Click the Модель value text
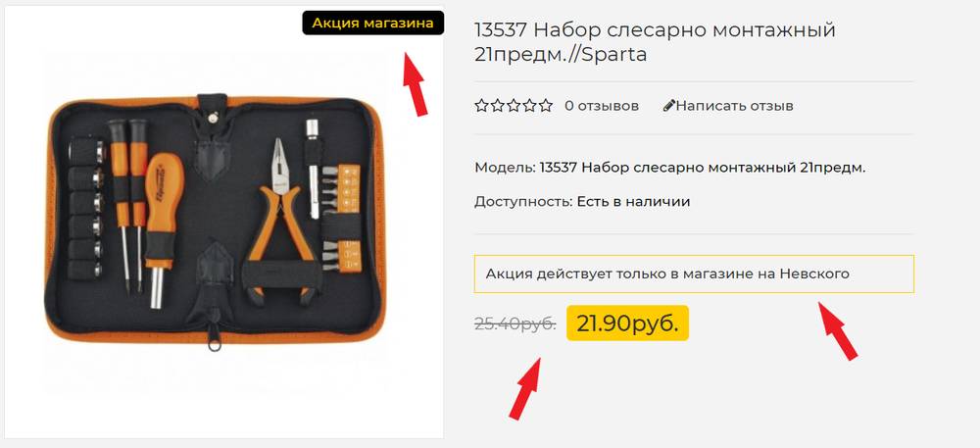 click(703, 168)
